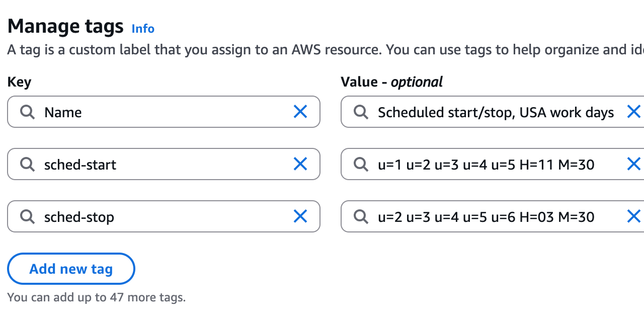Screen dimensions: 644x322
Task: Click the search icon in the sched-stop key field
Action: [x=27, y=216]
